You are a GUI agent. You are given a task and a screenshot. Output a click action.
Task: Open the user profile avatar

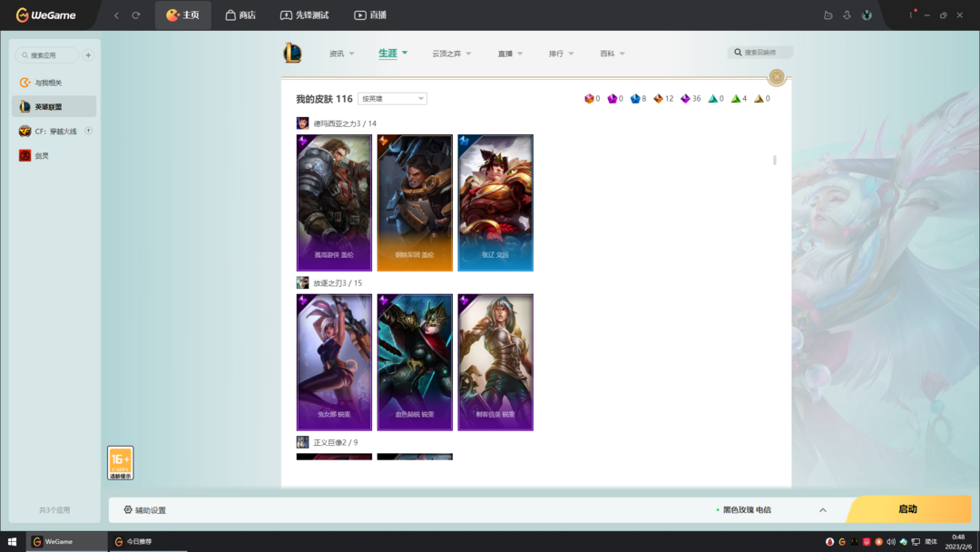867,15
